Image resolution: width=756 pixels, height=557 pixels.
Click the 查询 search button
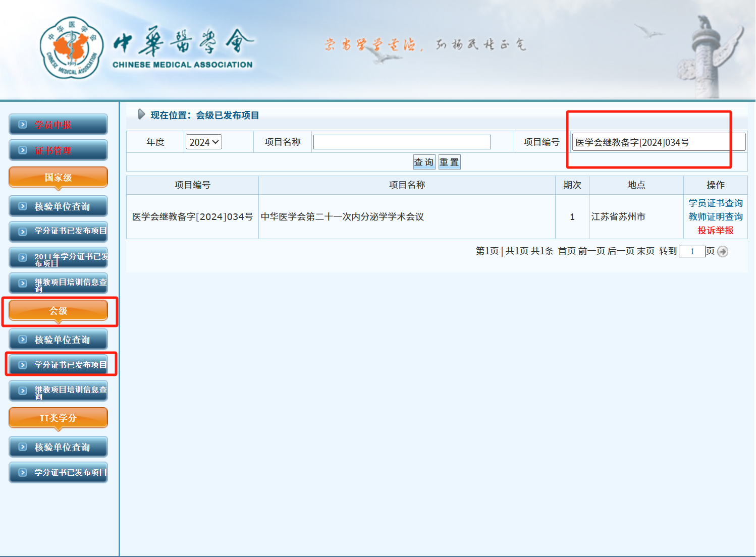click(424, 162)
